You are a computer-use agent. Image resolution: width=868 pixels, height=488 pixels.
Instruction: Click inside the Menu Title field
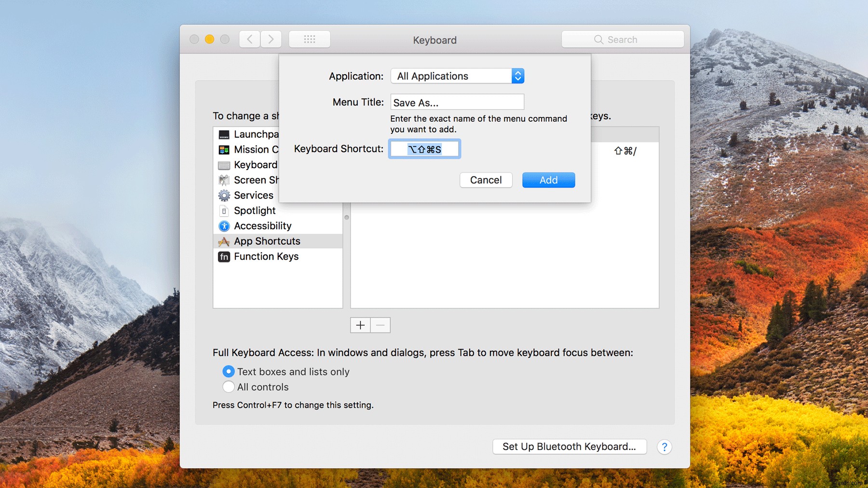pyautogui.click(x=457, y=102)
